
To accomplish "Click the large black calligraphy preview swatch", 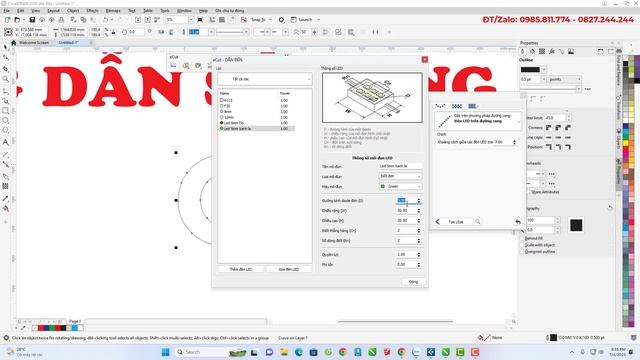I will 576,225.
